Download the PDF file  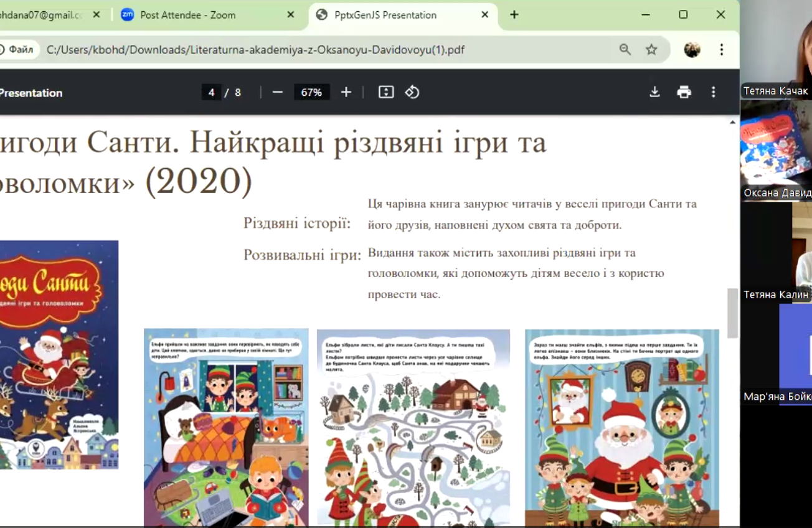[654, 92]
